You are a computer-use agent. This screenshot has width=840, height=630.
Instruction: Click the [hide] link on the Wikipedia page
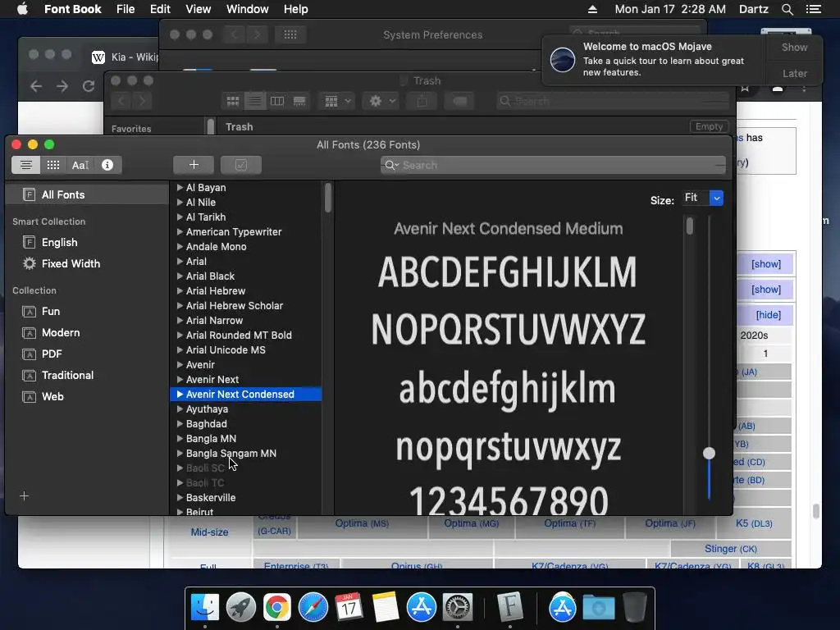(768, 315)
